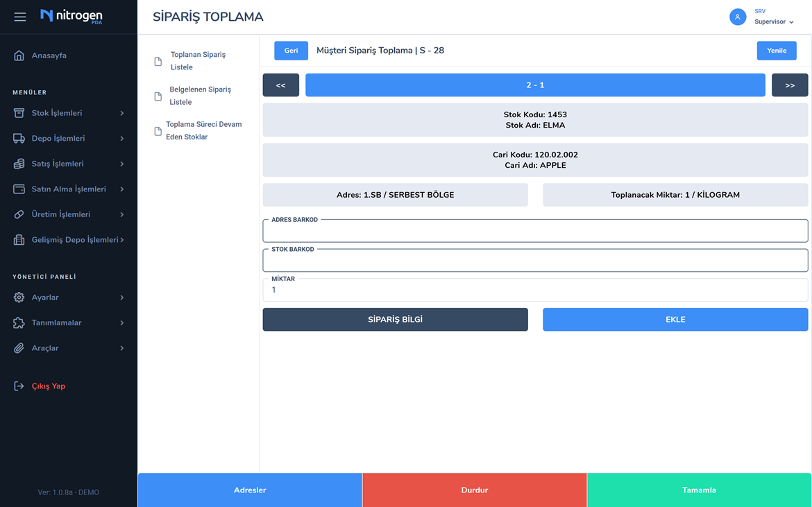
Task: Open Stok İşlemleri menu label
Action: [56, 113]
